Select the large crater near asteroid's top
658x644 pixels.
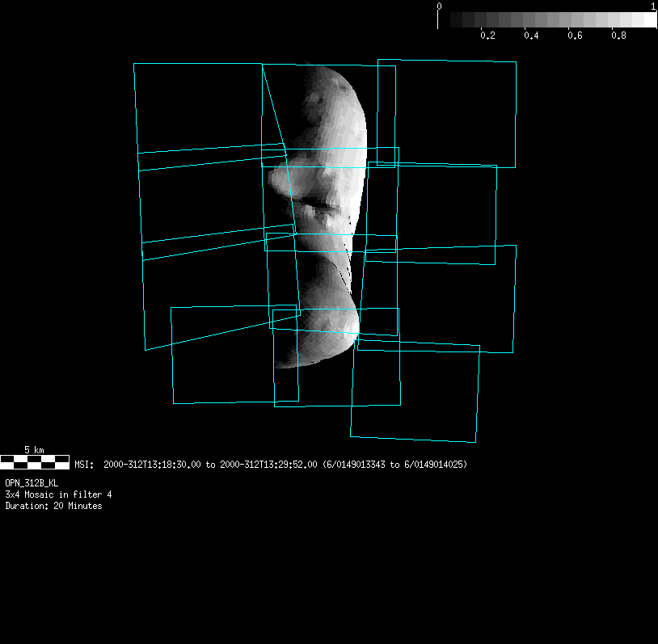click(323, 101)
